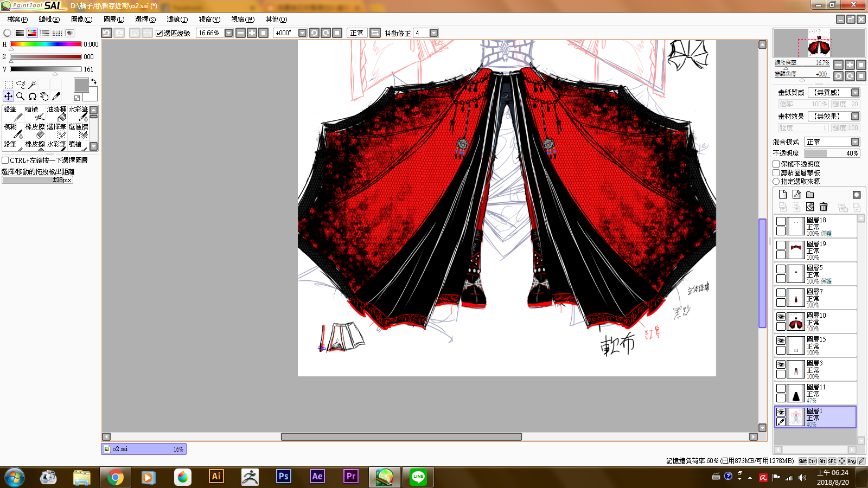Open the +000° rotation angle dropdown
868x488 pixels.
tap(302, 33)
